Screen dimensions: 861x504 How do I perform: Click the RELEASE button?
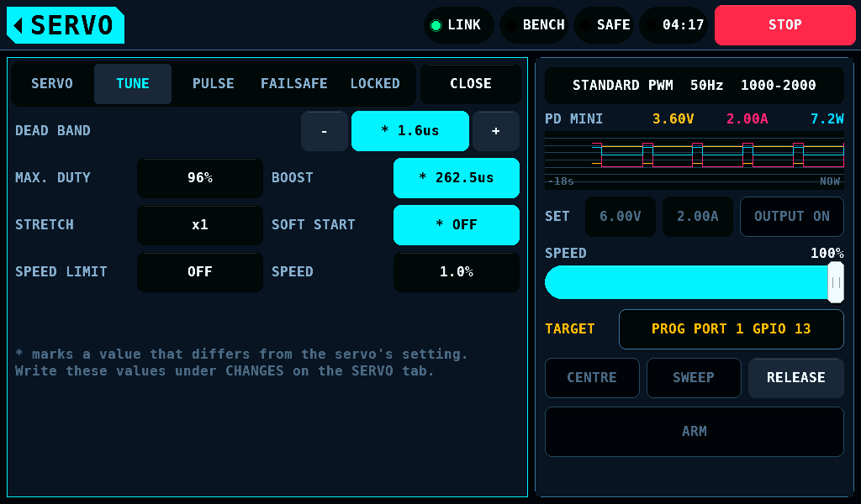795,378
